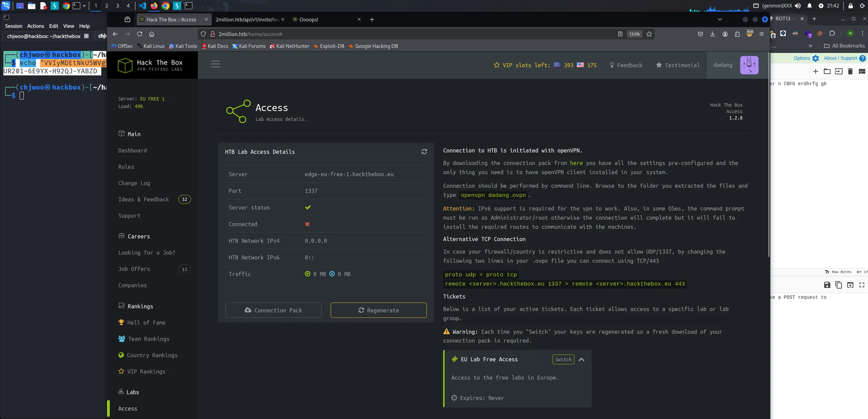Click the hamburger sidebar toggle icon
This screenshot has width=868, height=419.
tap(215, 64)
